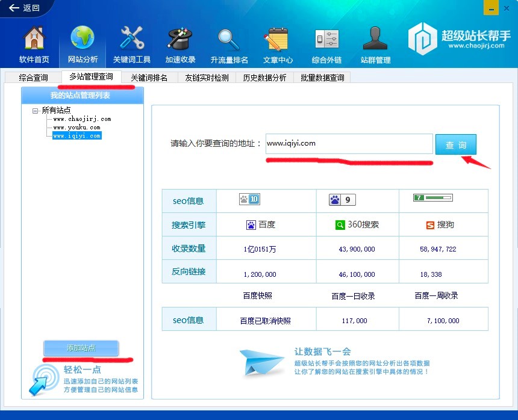Select www.youku.com in site list
518x420 pixels.
[x=76, y=128]
